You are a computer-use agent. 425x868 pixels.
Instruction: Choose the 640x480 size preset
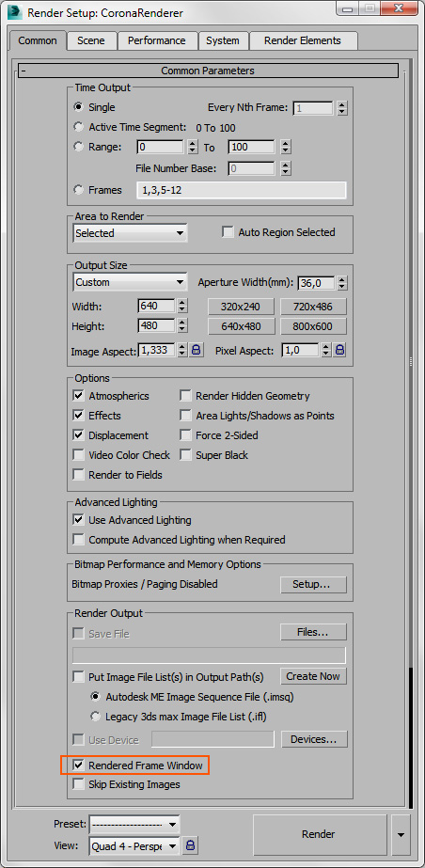click(x=242, y=326)
